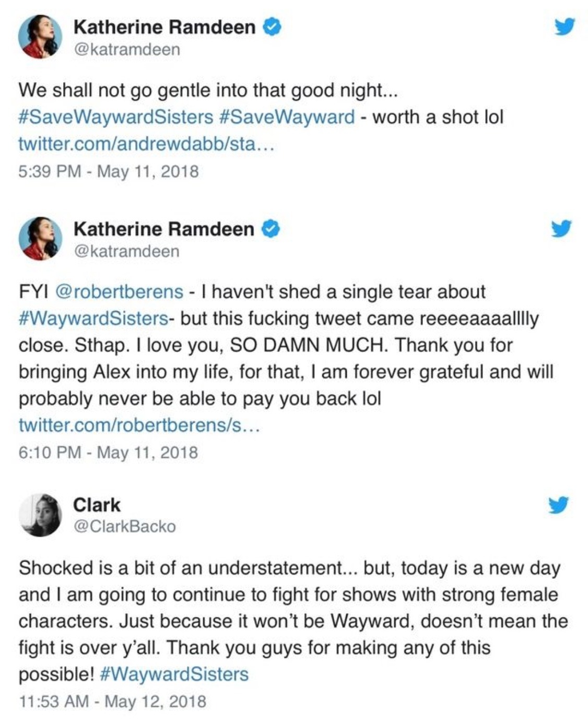Open the #WaywardSisters hashtag in Clark's tweet

tap(173, 674)
